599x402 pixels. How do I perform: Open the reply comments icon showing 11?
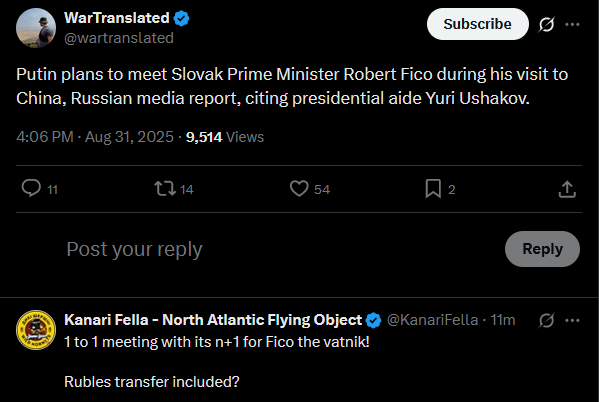(x=31, y=188)
